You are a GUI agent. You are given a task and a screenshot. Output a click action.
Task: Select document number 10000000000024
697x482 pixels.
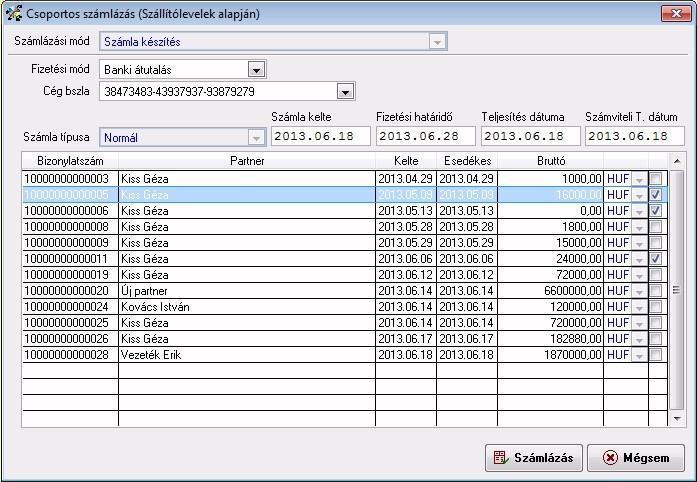(70, 307)
